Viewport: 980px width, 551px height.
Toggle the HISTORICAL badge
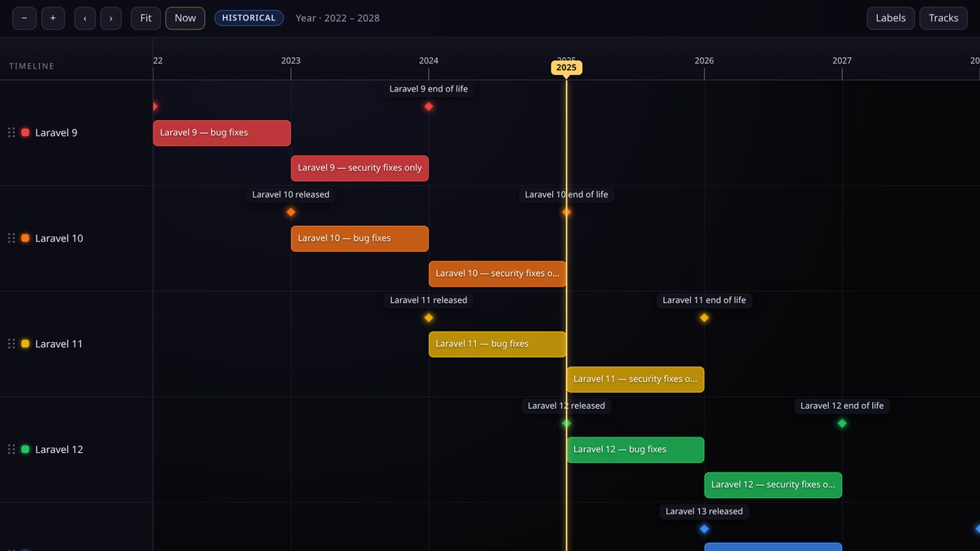pyautogui.click(x=249, y=18)
